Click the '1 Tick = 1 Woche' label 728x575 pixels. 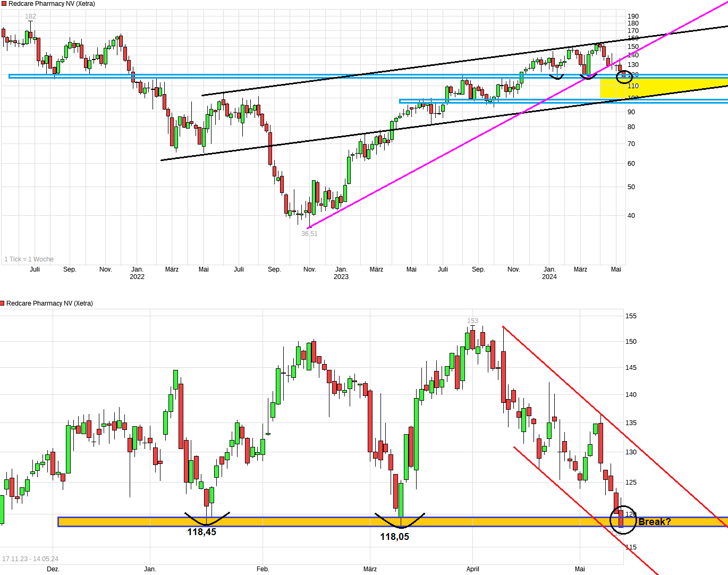(29, 259)
